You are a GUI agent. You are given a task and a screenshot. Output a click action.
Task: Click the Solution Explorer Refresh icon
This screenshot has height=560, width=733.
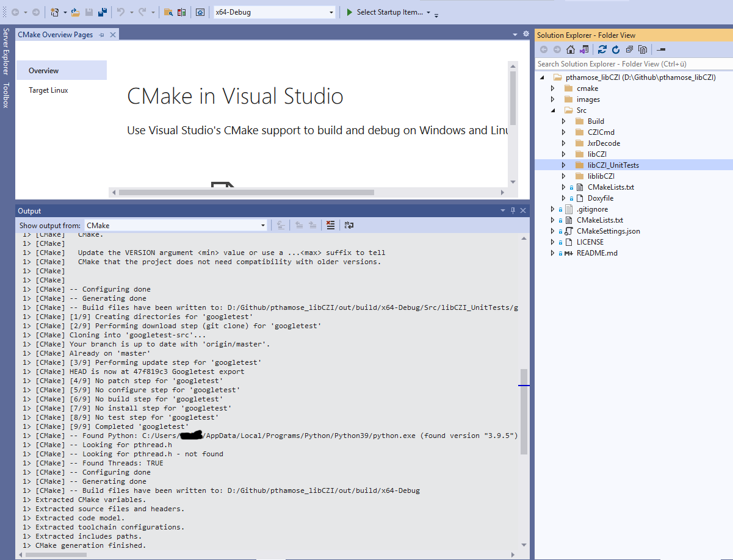pyautogui.click(x=616, y=49)
